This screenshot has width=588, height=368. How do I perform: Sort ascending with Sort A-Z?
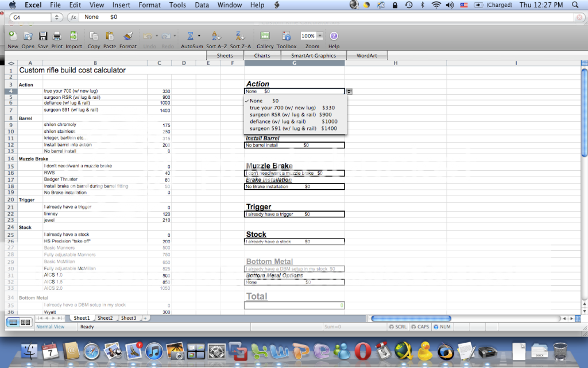pos(216,36)
